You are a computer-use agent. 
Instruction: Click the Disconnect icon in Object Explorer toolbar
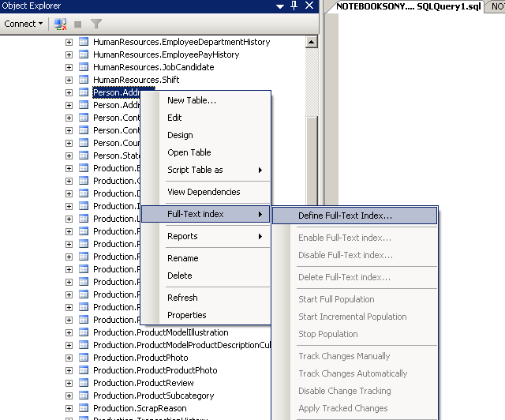[60, 24]
